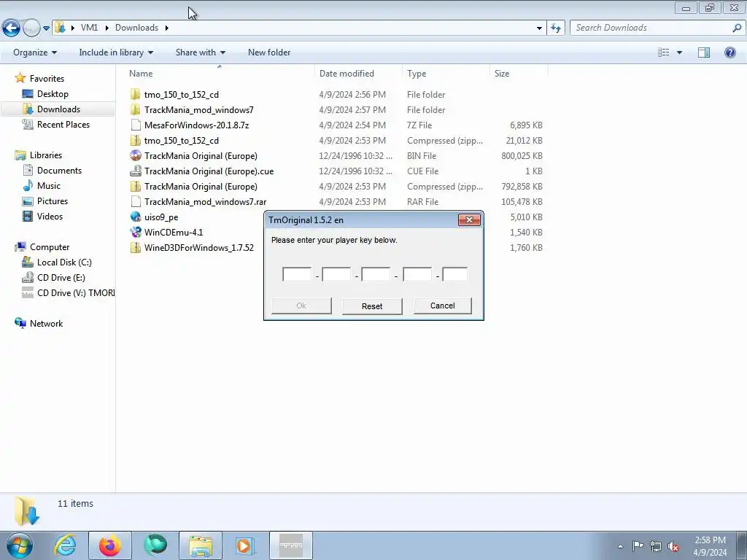Screen dimensions: 747x560
Task: Click fourth player key field
Action: point(417,274)
